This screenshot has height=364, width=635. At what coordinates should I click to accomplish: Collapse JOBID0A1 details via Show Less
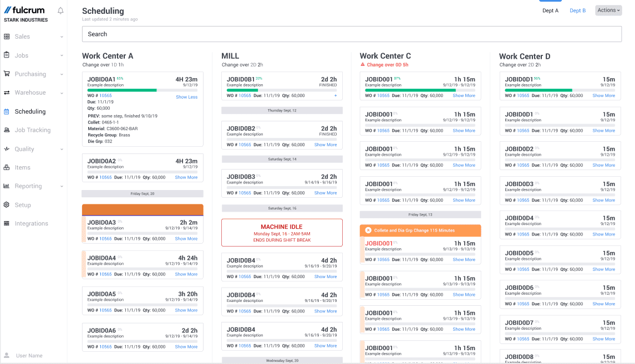(187, 96)
